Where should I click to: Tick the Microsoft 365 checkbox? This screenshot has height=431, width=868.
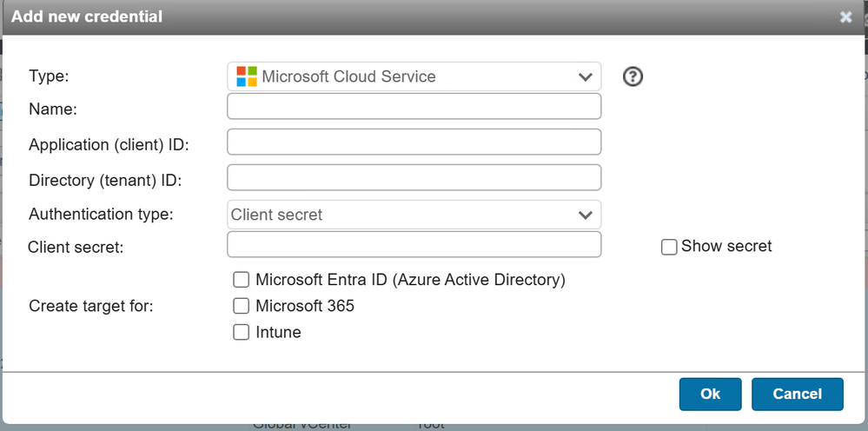pyautogui.click(x=242, y=306)
